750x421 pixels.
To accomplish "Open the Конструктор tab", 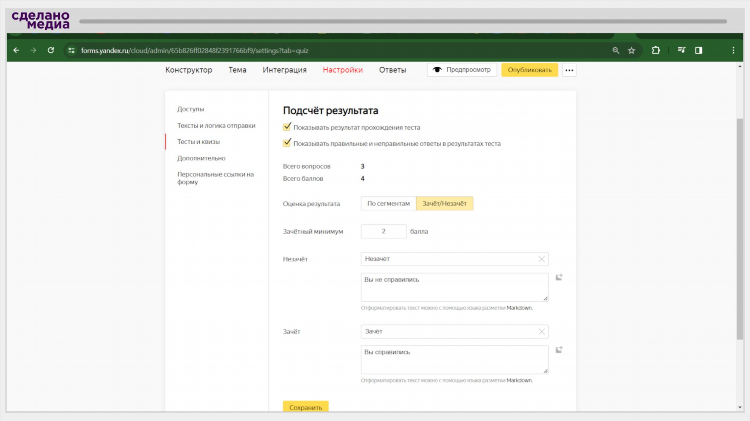I will pos(188,70).
